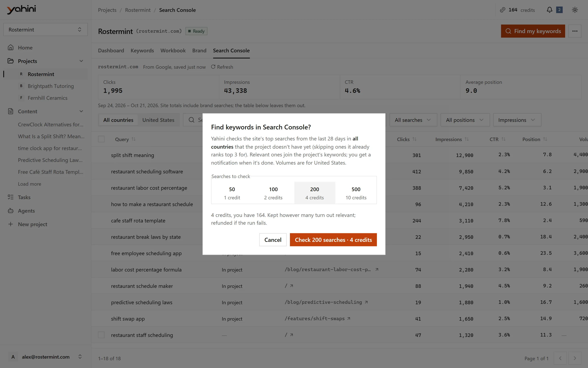Open external link for labor cost blog page

coord(377,269)
